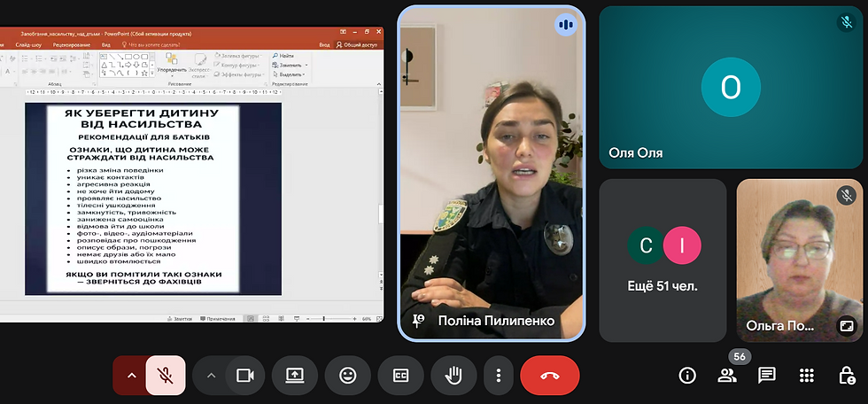
Task: Click the Вход sign-in link
Action: [x=324, y=45]
